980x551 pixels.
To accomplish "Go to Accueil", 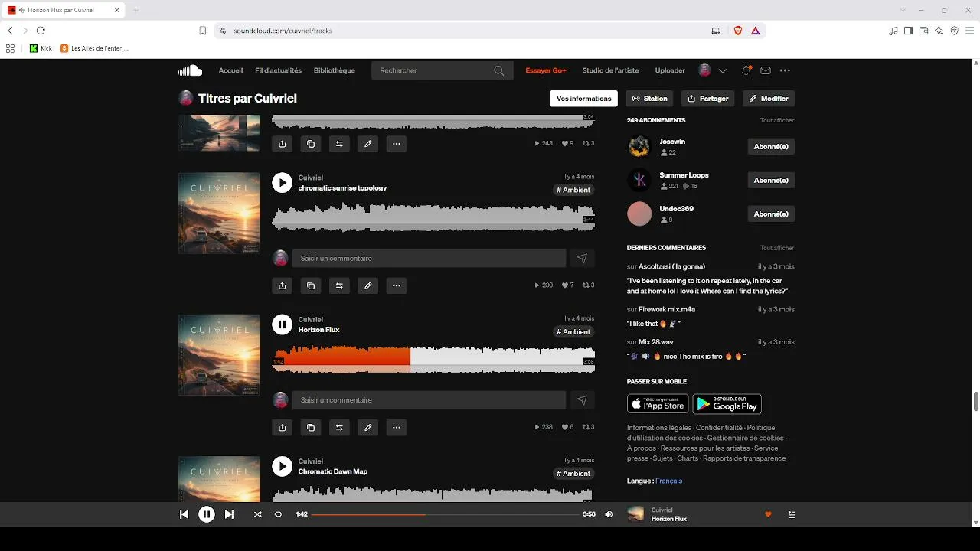I will [230, 70].
